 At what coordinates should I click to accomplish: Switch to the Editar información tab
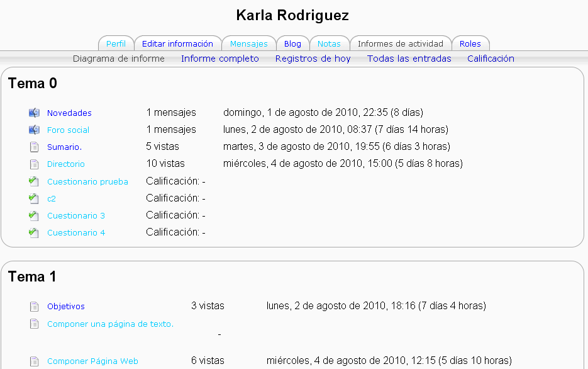coord(177,44)
